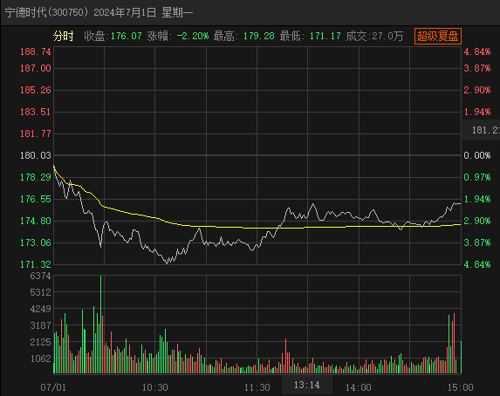Image resolution: width=500 pixels, height=396 pixels.
Task: Click the tallest green volume bar
Action: click(x=100, y=324)
